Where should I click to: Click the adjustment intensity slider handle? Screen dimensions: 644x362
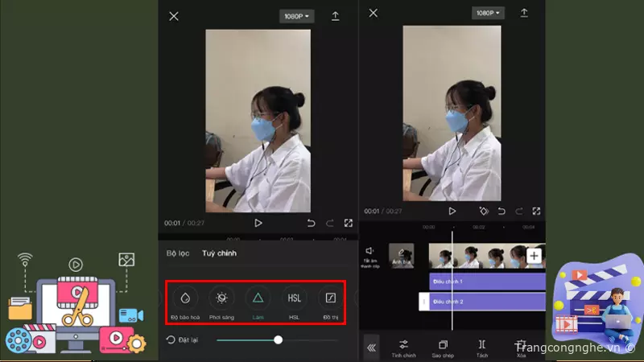(x=278, y=340)
